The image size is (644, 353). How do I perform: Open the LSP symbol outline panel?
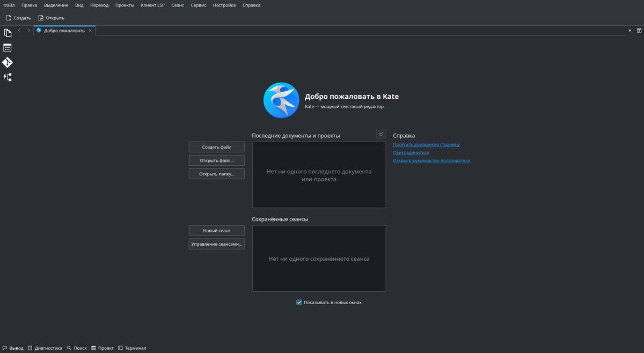coord(8,77)
